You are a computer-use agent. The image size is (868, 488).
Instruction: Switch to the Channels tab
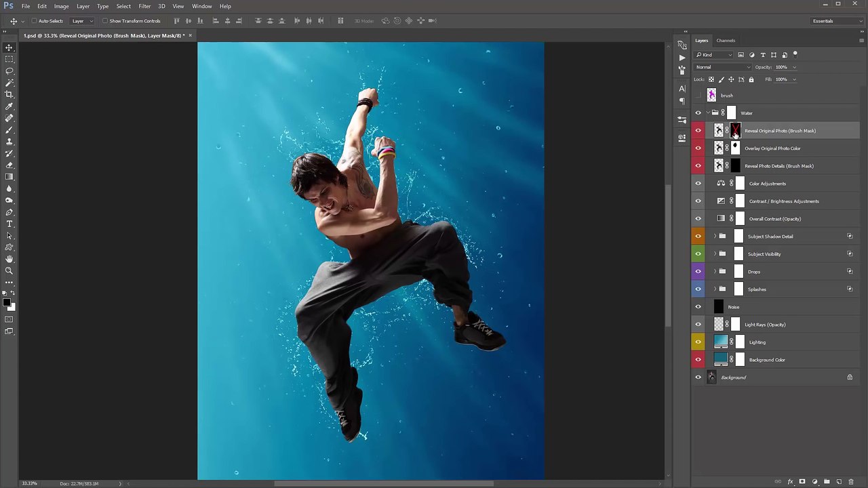tap(726, 41)
